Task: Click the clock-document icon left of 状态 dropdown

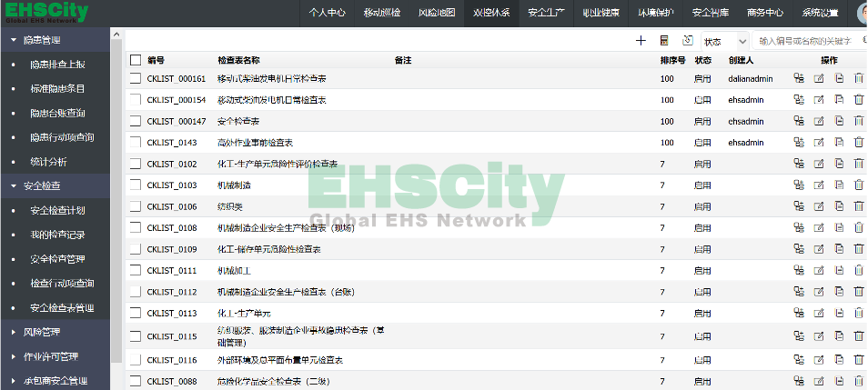Action: coord(688,40)
